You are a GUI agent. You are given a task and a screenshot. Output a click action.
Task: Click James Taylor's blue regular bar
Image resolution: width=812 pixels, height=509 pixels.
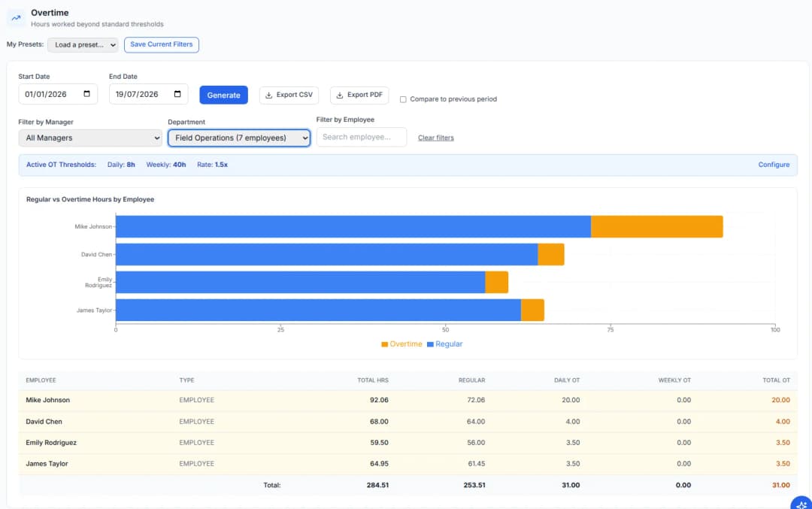click(319, 311)
